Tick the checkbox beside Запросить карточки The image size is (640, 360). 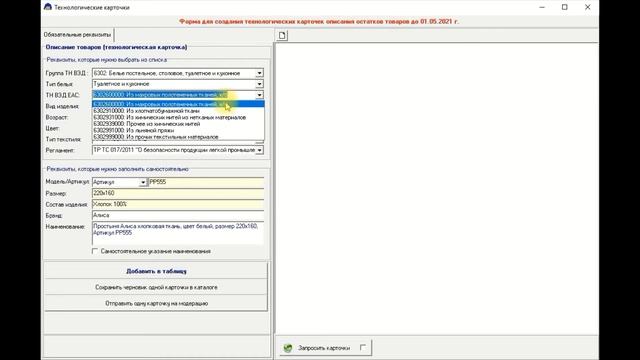tap(363, 347)
